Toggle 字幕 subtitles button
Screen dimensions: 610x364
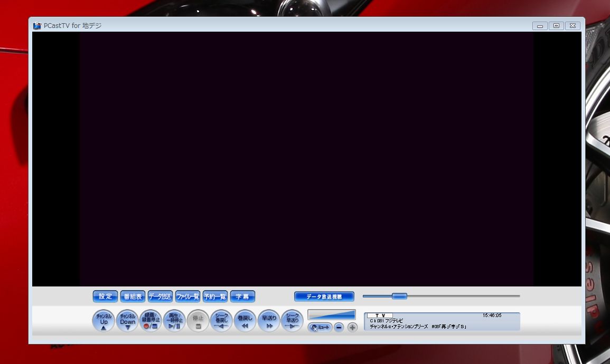tap(242, 296)
